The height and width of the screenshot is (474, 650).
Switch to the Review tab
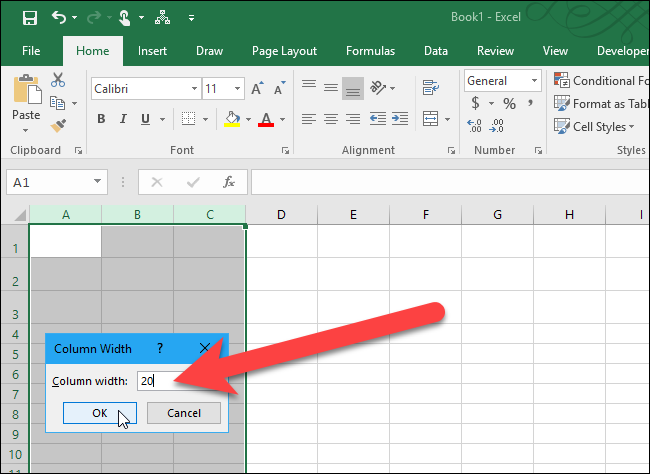point(495,51)
